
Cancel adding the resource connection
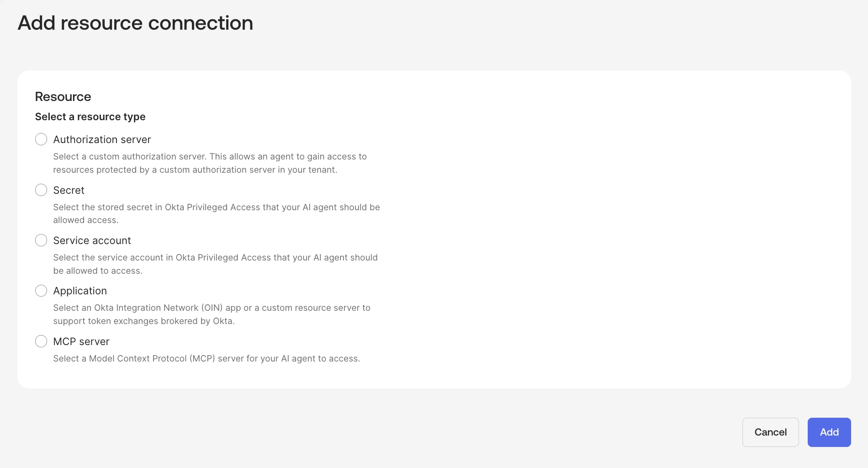(x=771, y=432)
